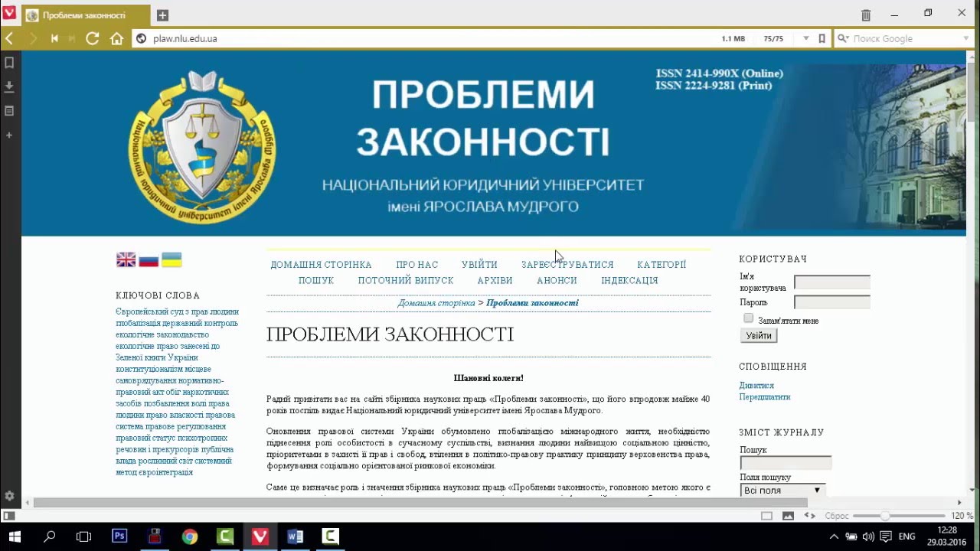Switch site language to Ukrainian flag
This screenshot has height=551, width=980.
(171, 260)
